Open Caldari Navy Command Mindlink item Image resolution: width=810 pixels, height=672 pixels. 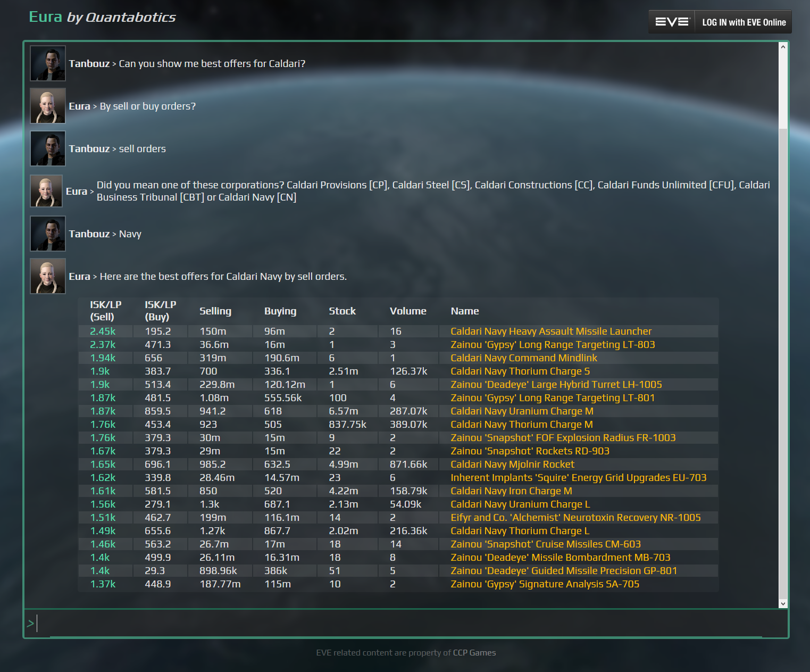524,358
